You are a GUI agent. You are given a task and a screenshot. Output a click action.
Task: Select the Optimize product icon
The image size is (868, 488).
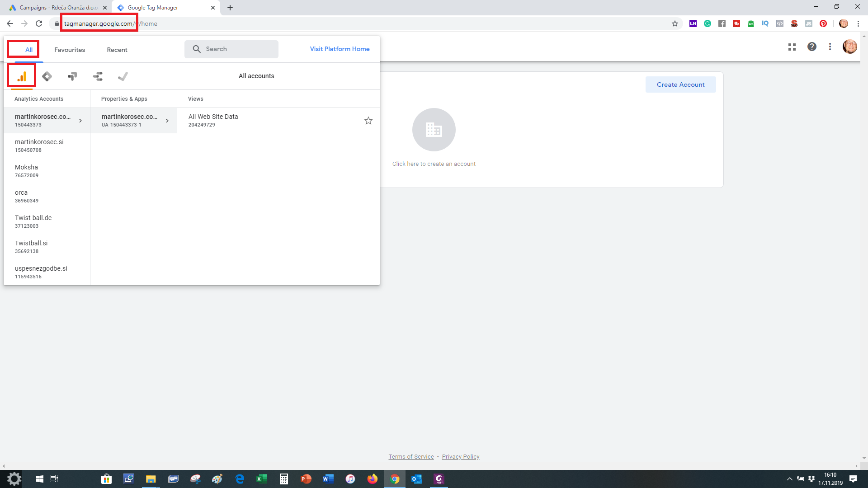(x=72, y=76)
